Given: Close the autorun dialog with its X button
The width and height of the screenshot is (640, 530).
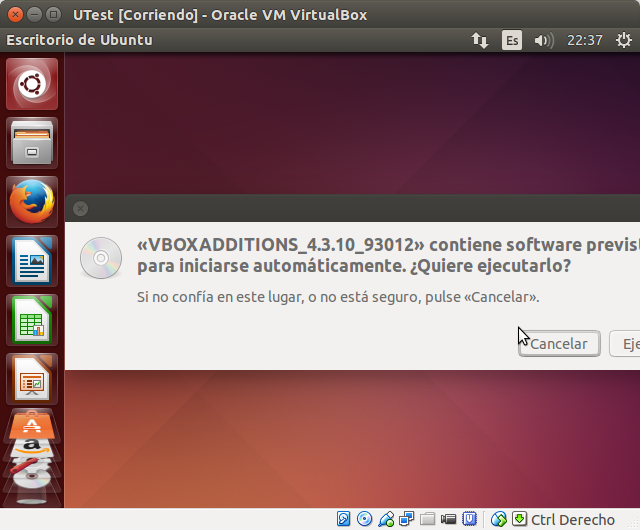Looking at the screenshot, I should pyautogui.click(x=80, y=209).
